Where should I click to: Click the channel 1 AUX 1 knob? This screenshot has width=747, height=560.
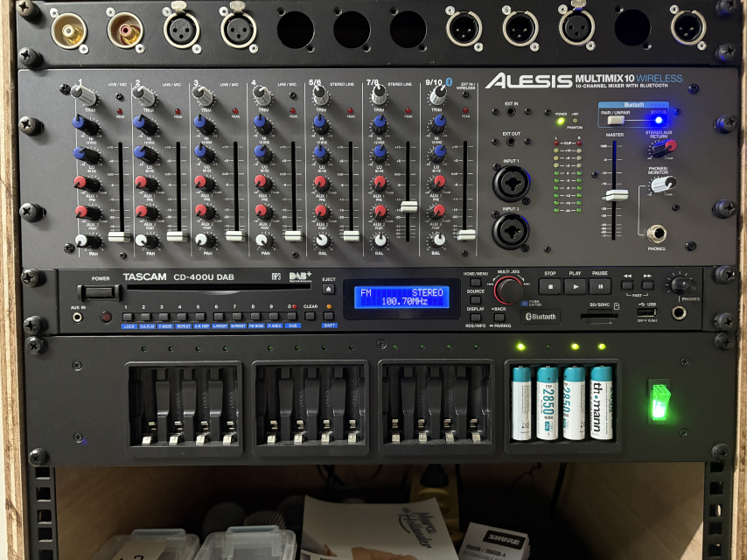click(x=87, y=184)
